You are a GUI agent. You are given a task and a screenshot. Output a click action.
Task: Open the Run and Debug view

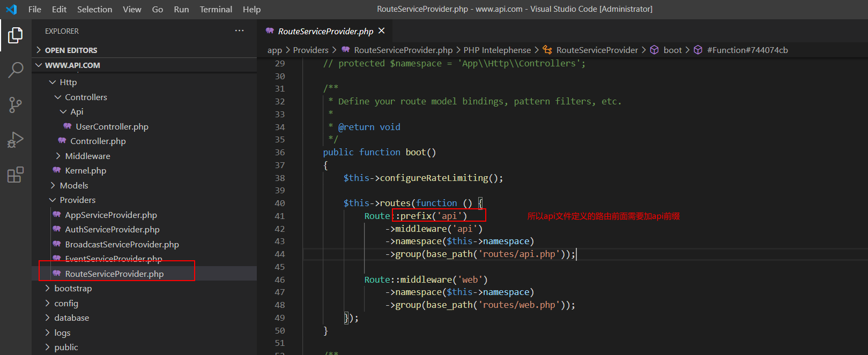pyautogui.click(x=16, y=140)
